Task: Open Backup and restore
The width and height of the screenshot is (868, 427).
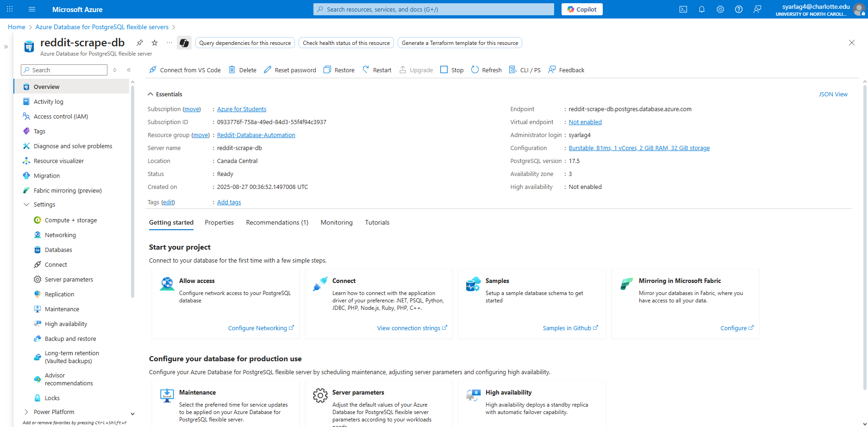Action: tap(70, 339)
